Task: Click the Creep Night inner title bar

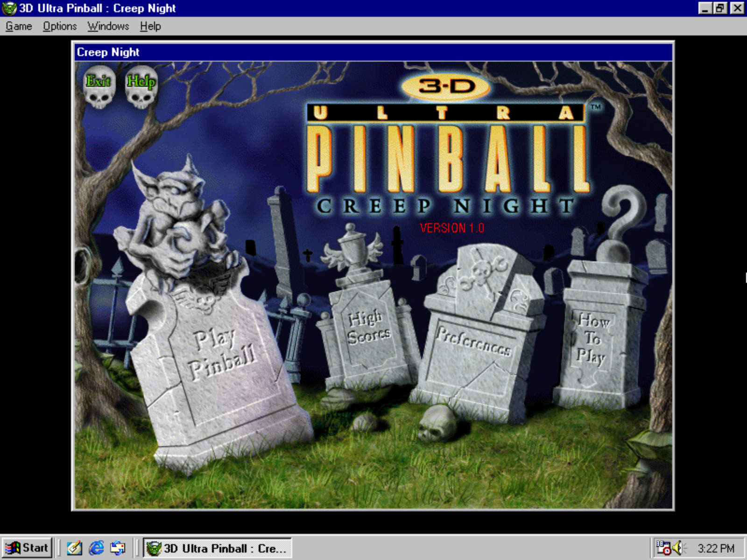Action: click(x=373, y=52)
